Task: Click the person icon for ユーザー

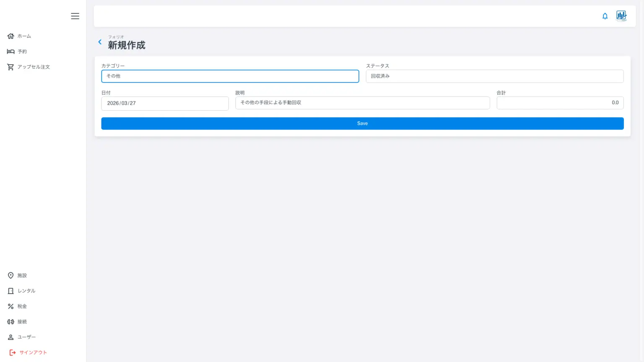Action: [11, 337]
